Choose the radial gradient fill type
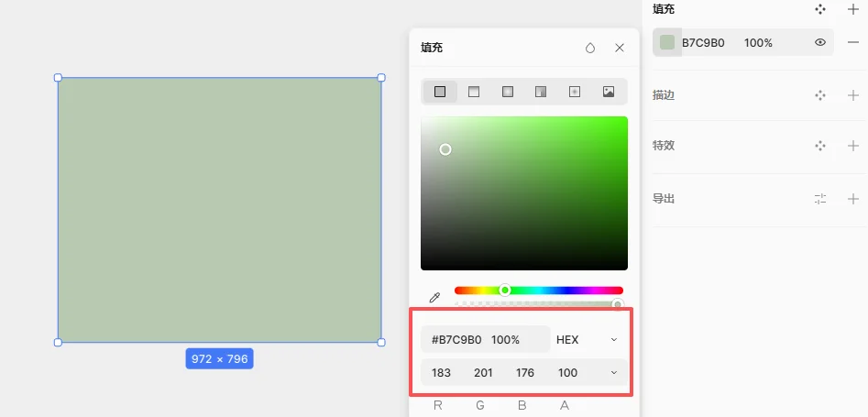The width and height of the screenshot is (868, 417). click(508, 92)
